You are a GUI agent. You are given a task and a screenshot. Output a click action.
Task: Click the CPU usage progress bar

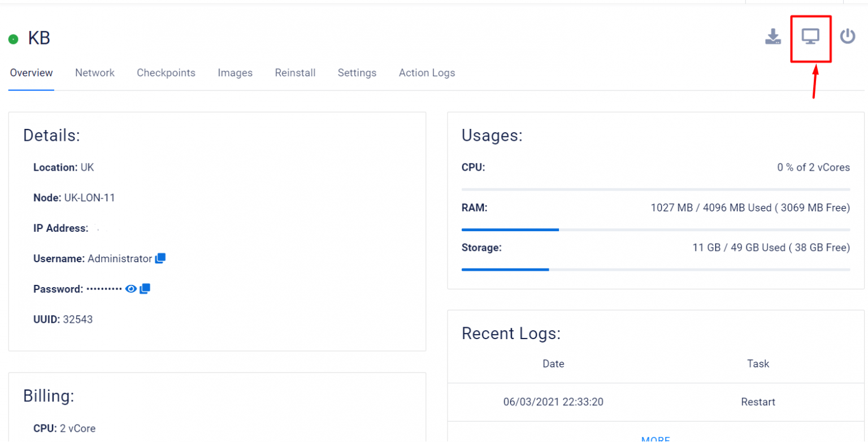pos(656,189)
